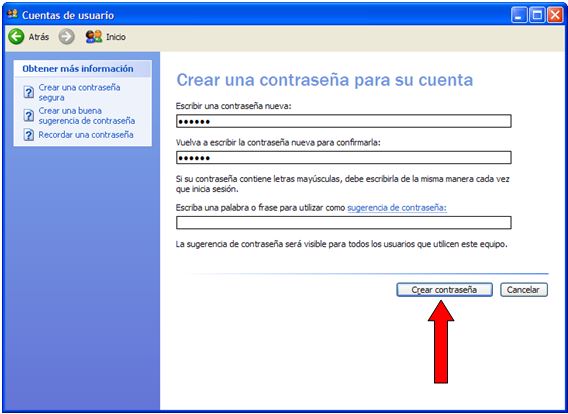
Task: Click the Cancelar button
Action: point(524,290)
